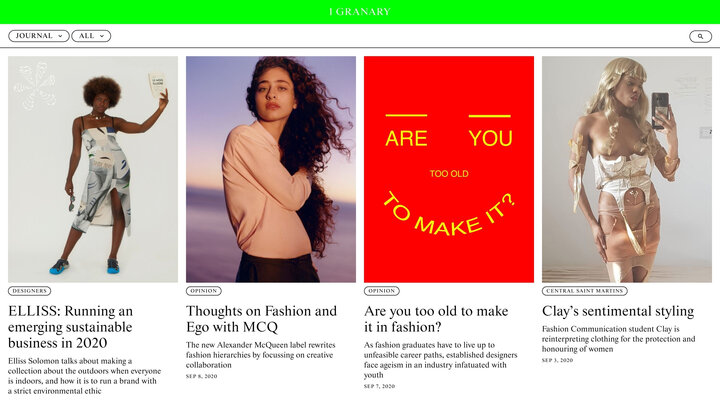Open Clay's sentimental styling article title
720x400 pixels.
point(618,311)
